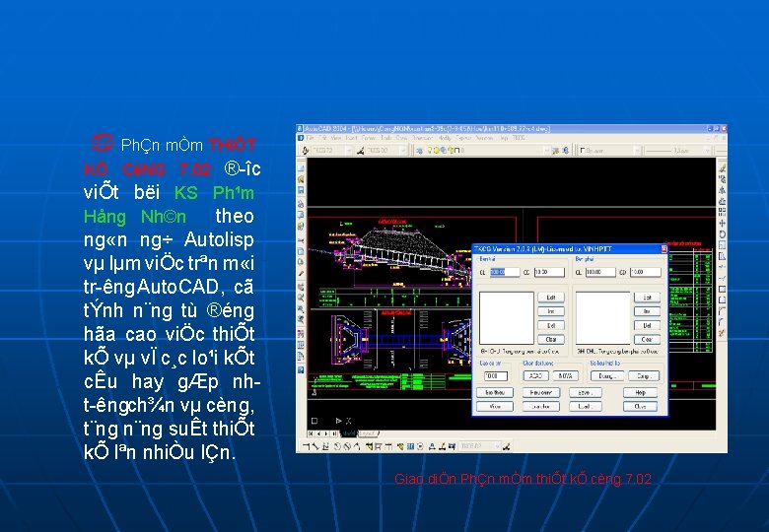Select the Array tool in right toolbar
The image size is (769, 532).
[722, 212]
